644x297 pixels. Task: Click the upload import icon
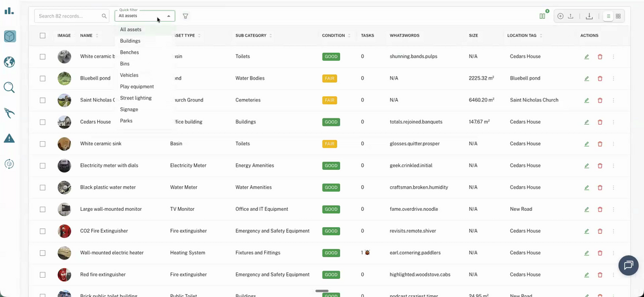pyautogui.click(x=570, y=16)
